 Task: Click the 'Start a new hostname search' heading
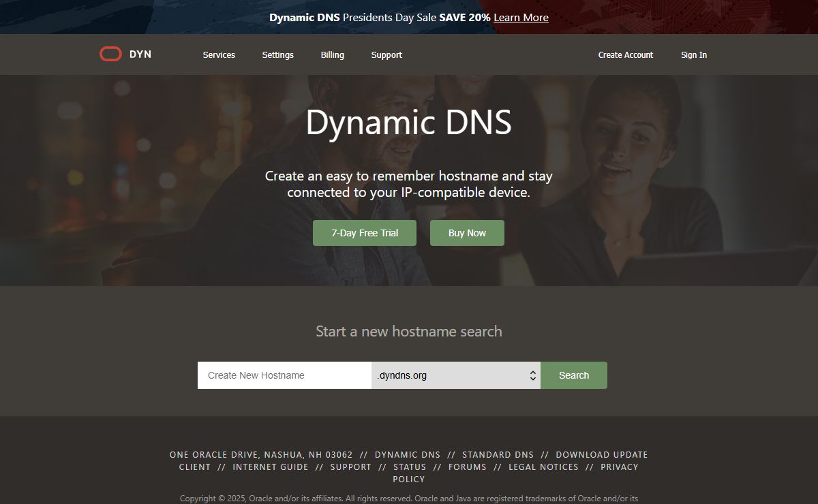point(409,332)
